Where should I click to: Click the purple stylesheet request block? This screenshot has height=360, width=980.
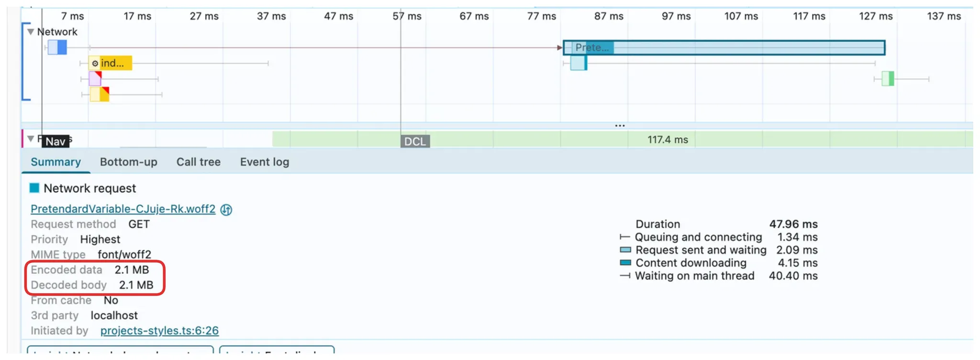coord(95,78)
